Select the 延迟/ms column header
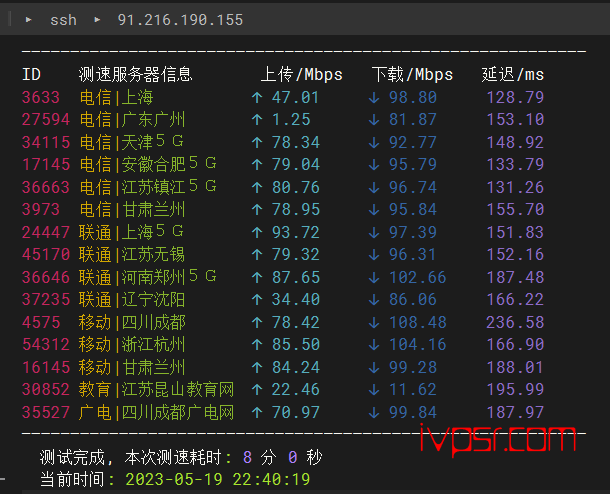Image resolution: width=610 pixels, height=494 pixels. pos(512,74)
